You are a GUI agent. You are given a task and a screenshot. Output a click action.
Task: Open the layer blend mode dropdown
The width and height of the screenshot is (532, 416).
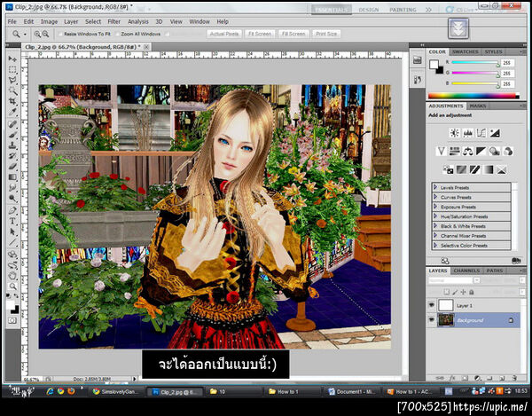coord(454,280)
